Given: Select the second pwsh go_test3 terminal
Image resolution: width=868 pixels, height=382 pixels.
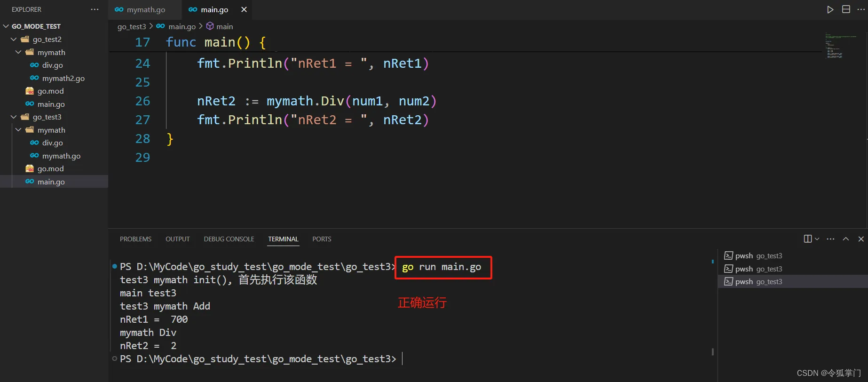Looking at the screenshot, I should pos(793,269).
